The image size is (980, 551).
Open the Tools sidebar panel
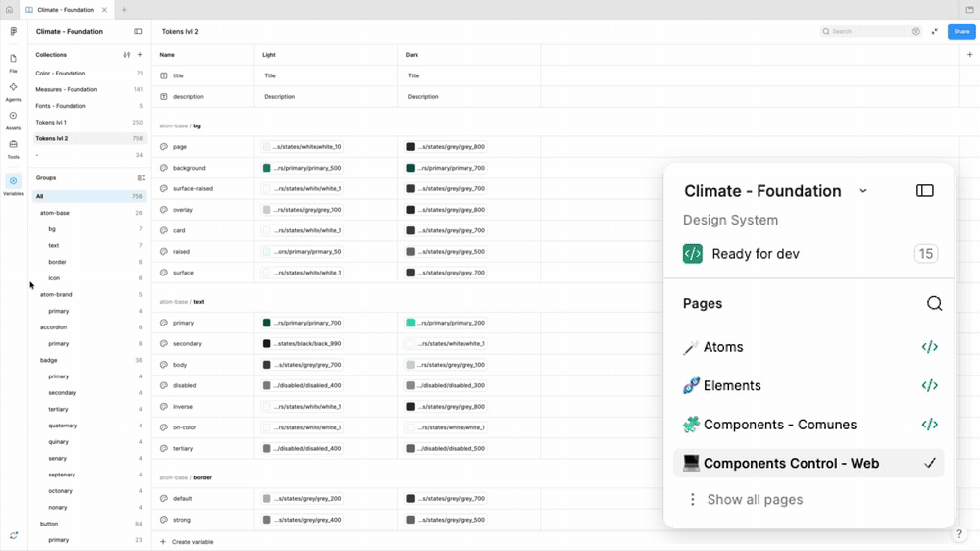13,149
